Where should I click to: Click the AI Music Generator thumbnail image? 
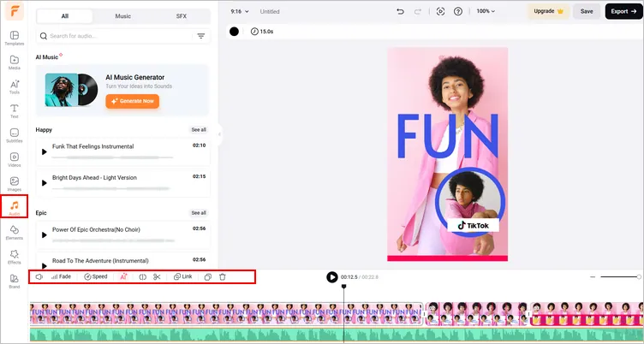(x=71, y=90)
